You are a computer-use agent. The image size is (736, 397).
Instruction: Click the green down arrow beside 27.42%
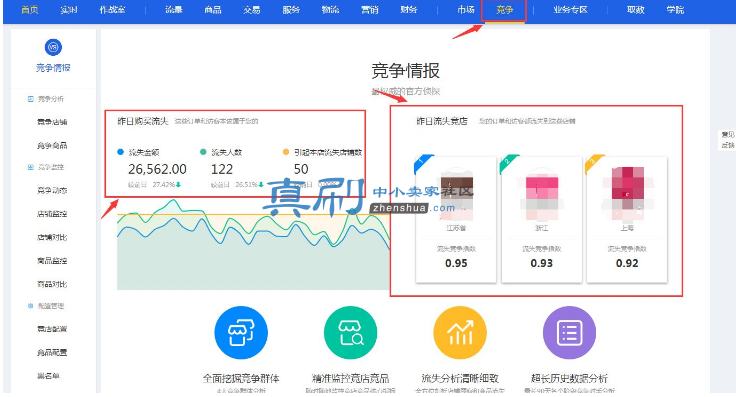pyautogui.click(x=178, y=185)
